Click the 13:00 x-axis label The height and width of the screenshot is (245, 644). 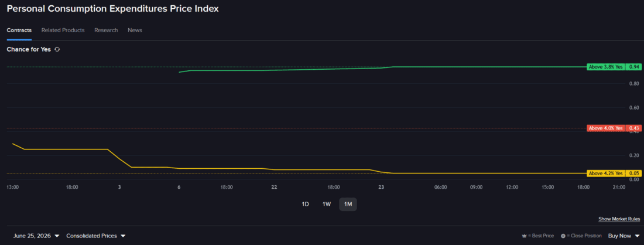click(x=13, y=187)
